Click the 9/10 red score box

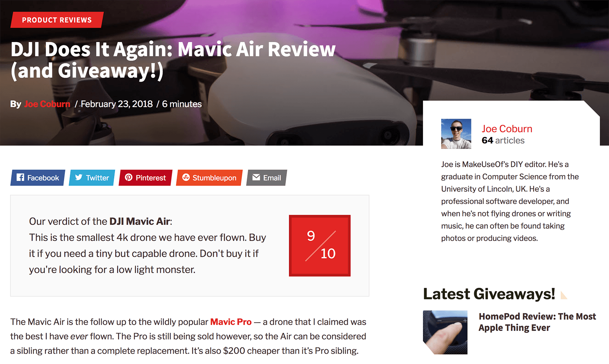320,246
